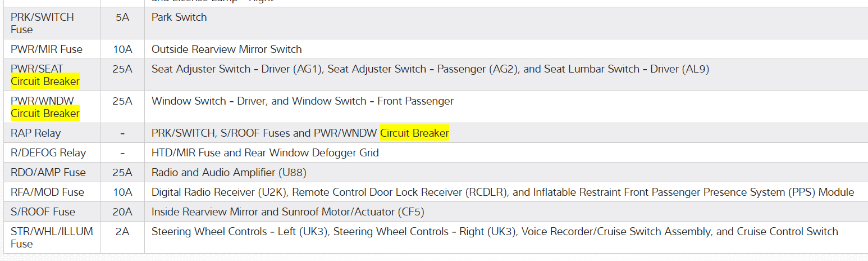Select the 5A rating for PRK/SWITCH Fuse
This screenshot has height=261, width=868.
pos(122,17)
